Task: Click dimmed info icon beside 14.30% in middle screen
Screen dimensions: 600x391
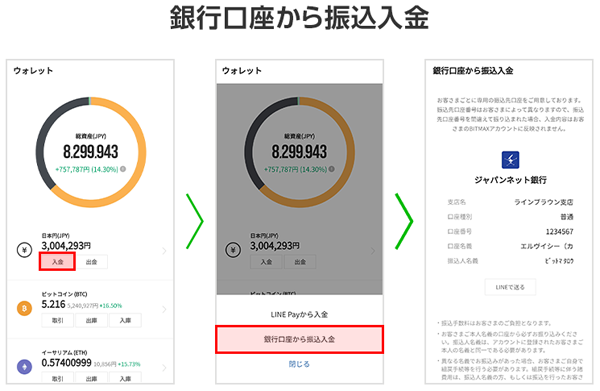Action: (331, 169)
